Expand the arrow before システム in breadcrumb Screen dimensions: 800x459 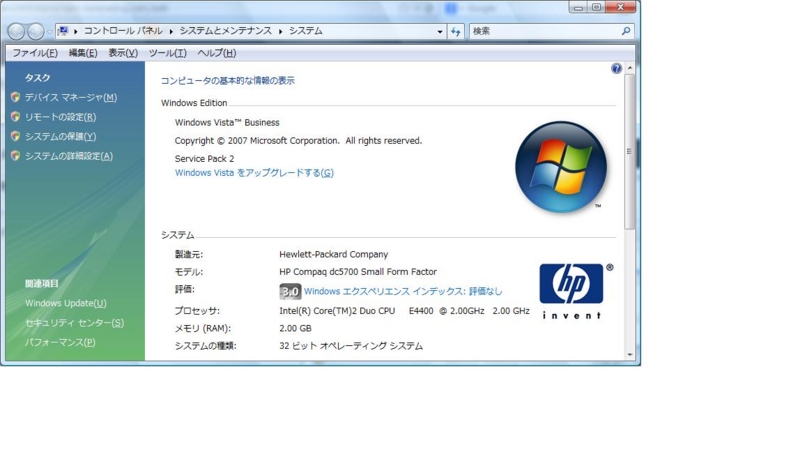tap(281, 32)
